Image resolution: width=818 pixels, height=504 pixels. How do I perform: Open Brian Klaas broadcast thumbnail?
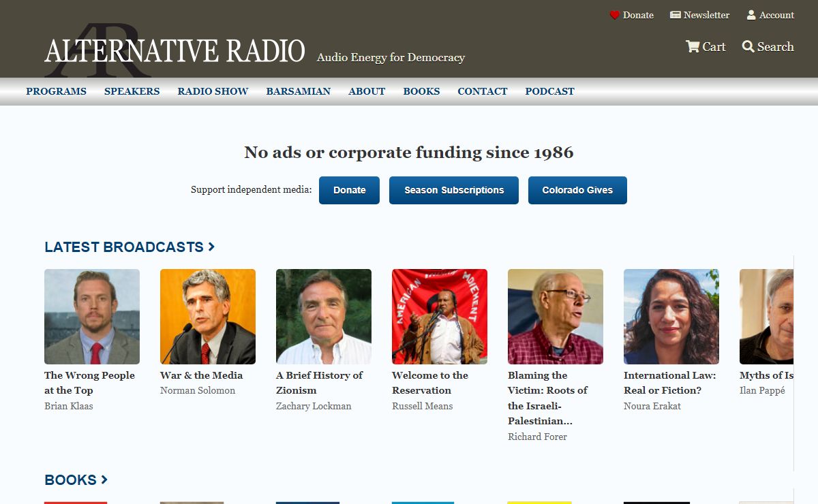(x=92, y=317)
